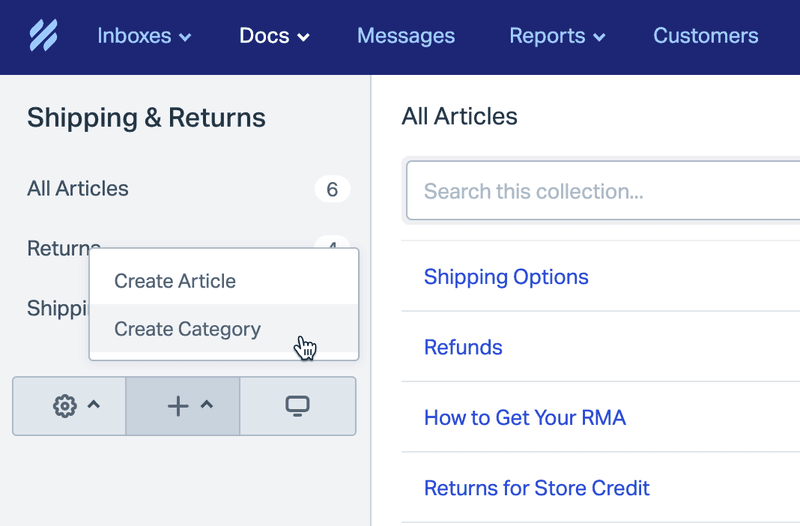800x526 pixels.
Task: Click the Shipping & Returns collection title
Action: point(146,118)
